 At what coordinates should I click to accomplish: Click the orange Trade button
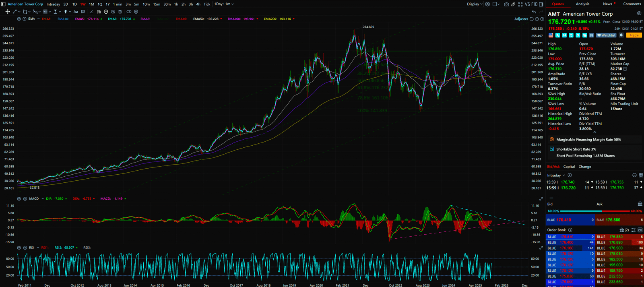pyautogui.click(x=634, y=35)
